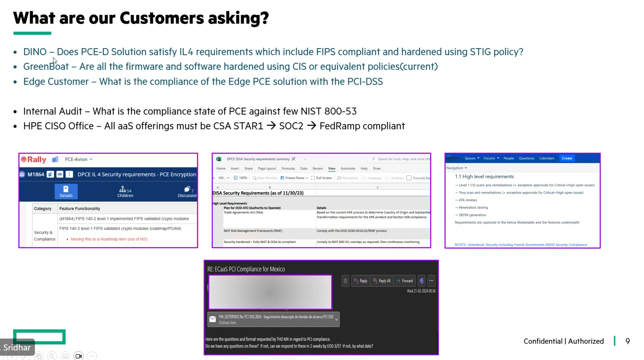Viewport: 644px width, 360px height.
Task: Switch to the Details tab in Rally
Action: (x=66, y=192)
